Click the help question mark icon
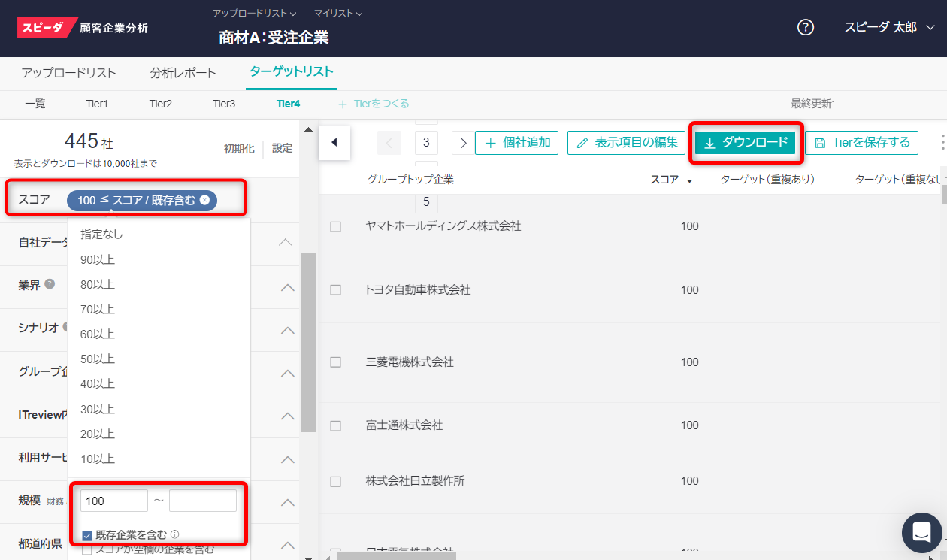 [806, 28]
